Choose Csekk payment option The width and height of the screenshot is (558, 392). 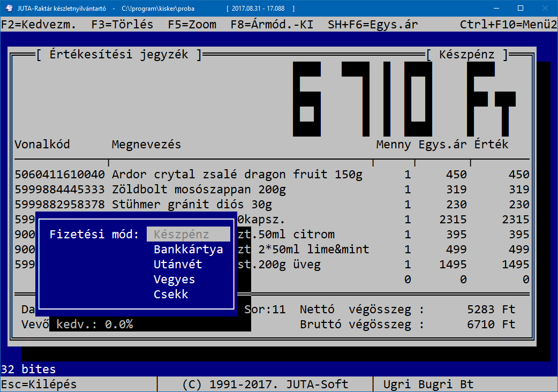point(171,294)
